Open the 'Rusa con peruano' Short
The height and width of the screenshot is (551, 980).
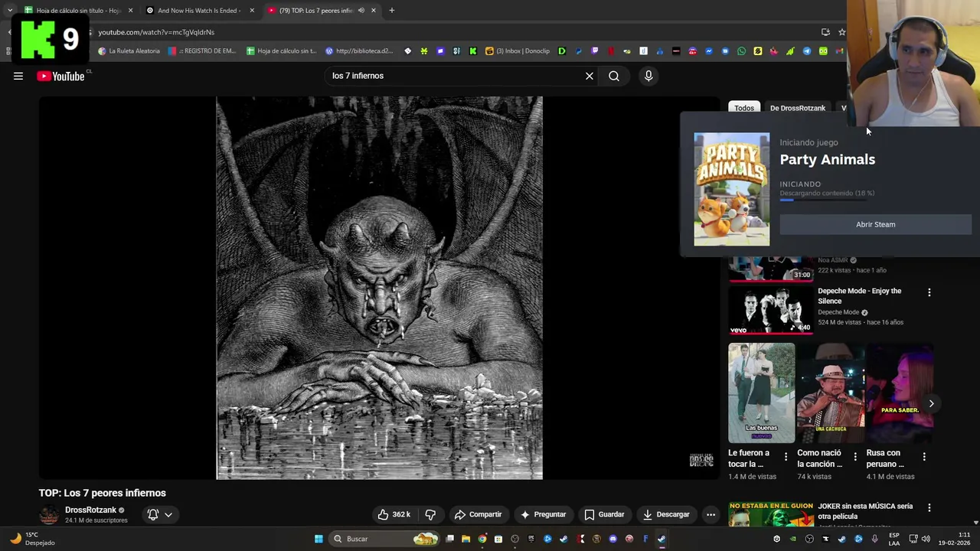(900, 393)
